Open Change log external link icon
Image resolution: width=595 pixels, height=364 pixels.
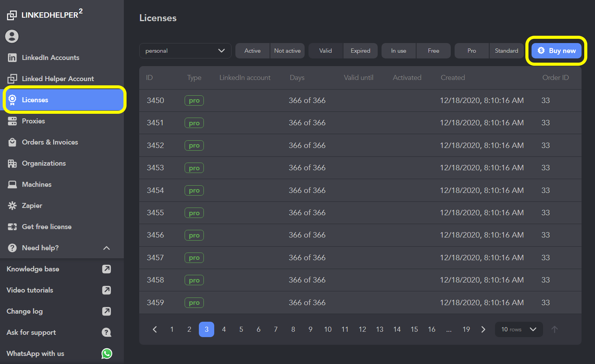[x=107, y=311]
